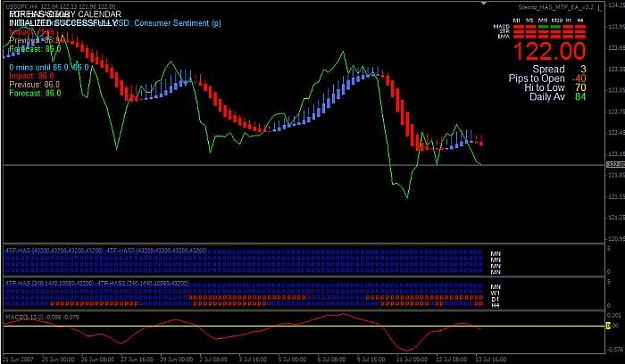Click the large red 122.00 price display

550,51
